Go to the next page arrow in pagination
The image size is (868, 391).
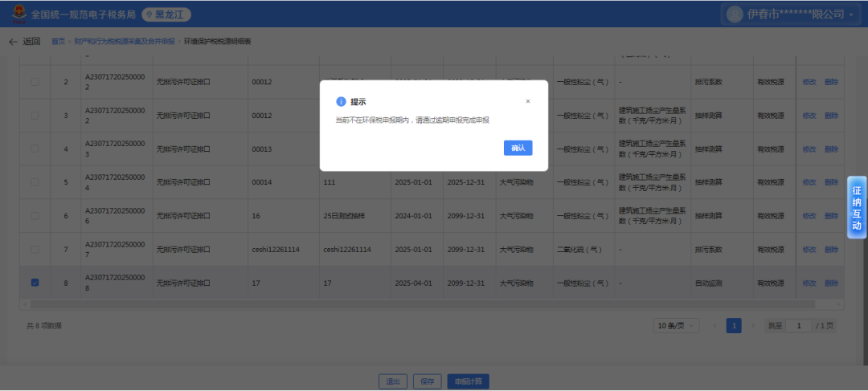point(753,326)
